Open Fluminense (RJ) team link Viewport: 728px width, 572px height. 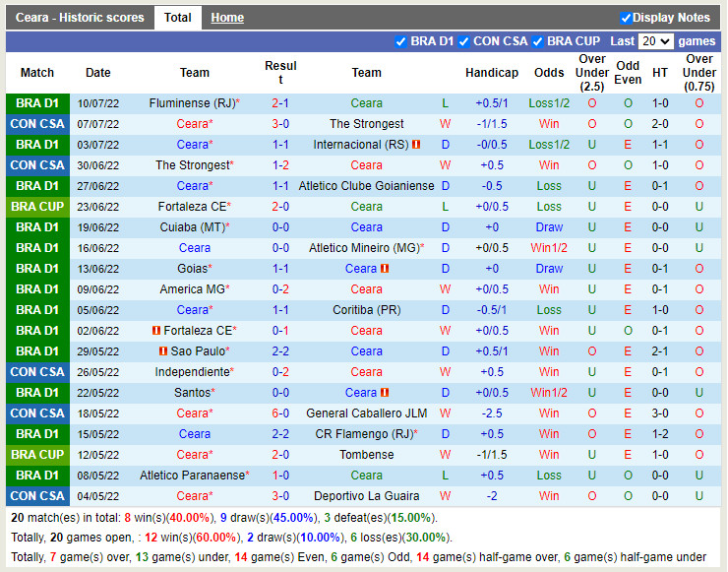(191, 103)
